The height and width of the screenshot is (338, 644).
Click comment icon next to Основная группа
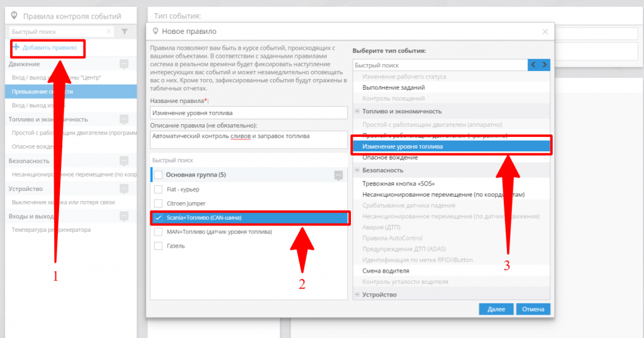[338, 175]
